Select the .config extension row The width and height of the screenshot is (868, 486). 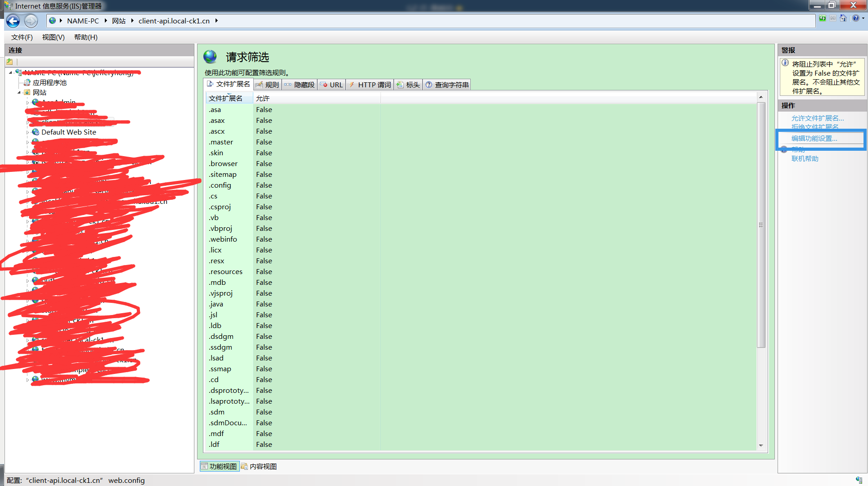coord(220,185)
